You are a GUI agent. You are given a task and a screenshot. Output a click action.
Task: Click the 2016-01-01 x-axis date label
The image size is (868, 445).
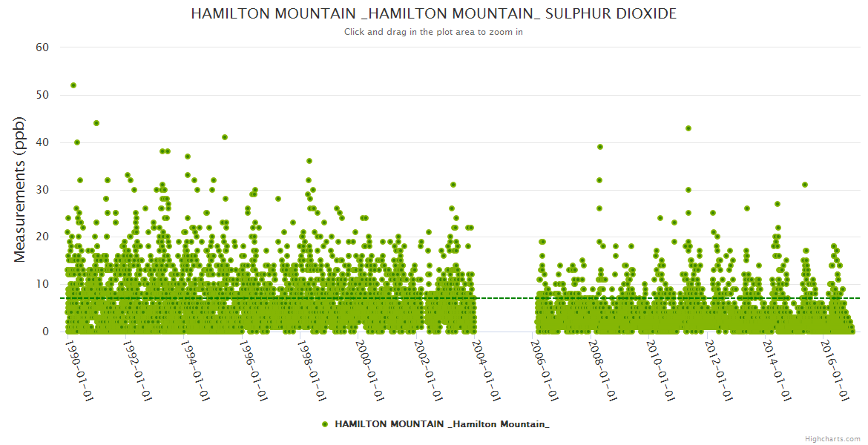(835, 369)
